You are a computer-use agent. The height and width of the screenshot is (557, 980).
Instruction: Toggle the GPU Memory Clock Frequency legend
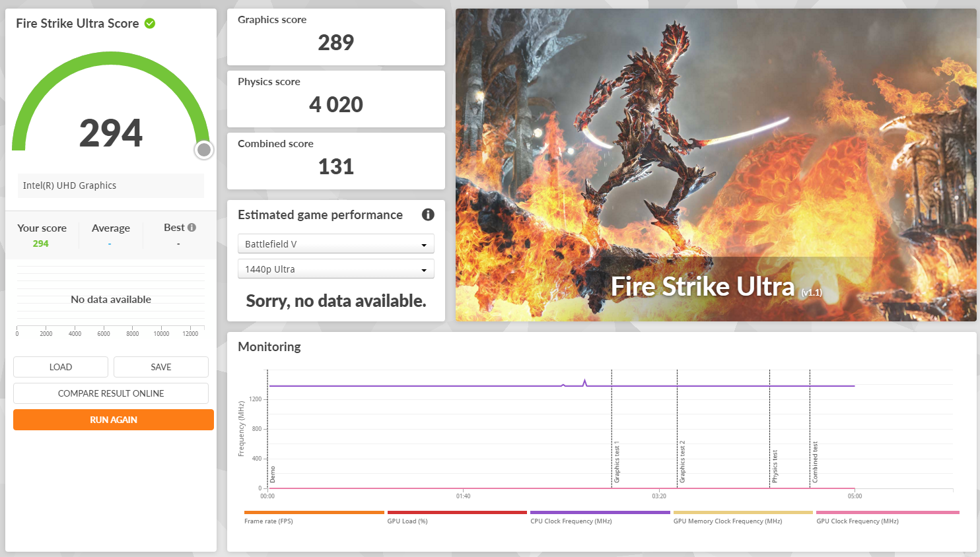pyautogui.click(x=743, y=517)
